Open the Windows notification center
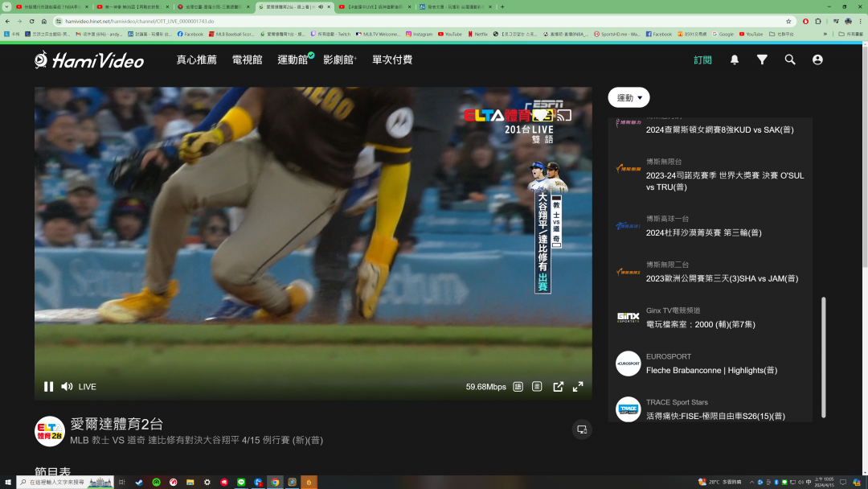The width and height of the screenshot is (868, 489). (843, 483)
